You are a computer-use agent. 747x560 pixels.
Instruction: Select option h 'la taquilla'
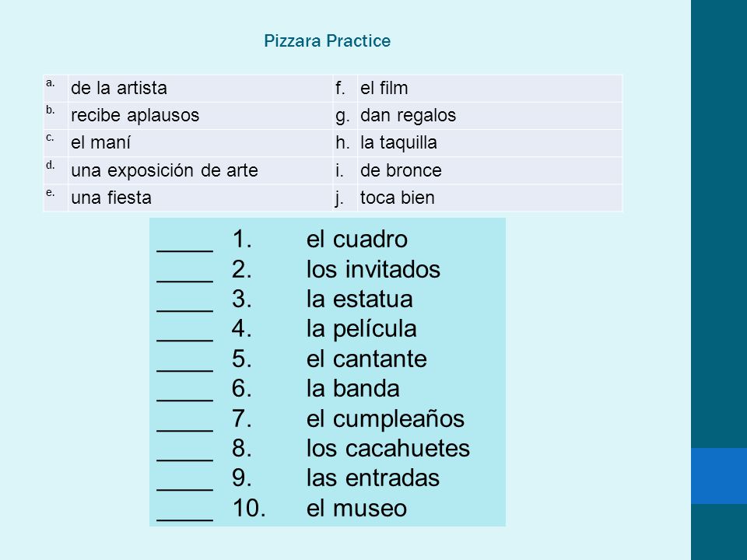point(489,143)
